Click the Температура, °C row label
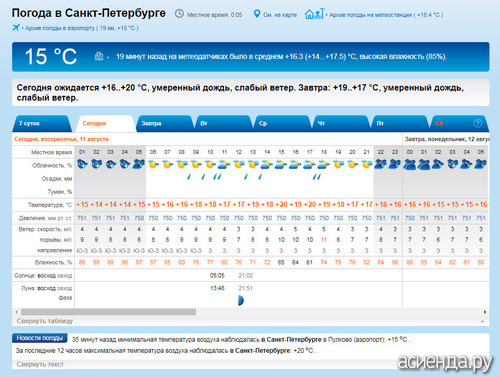500x377 pixels. (x=50, y=205)
